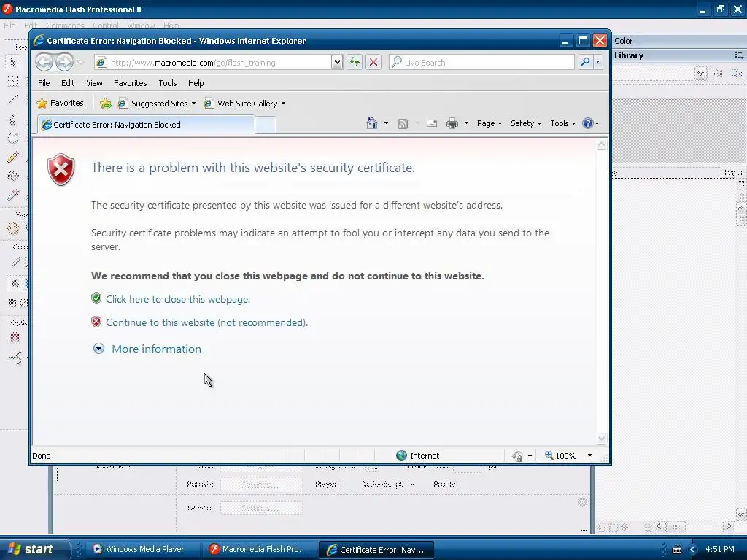Click the Library panel title in Flash

pos(629,55)
